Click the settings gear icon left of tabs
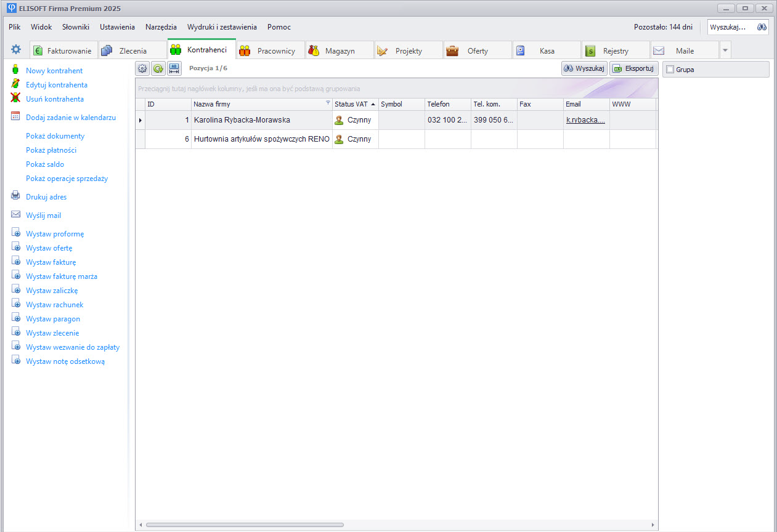This screenshot has width=777, height=532. click(16, 49)
